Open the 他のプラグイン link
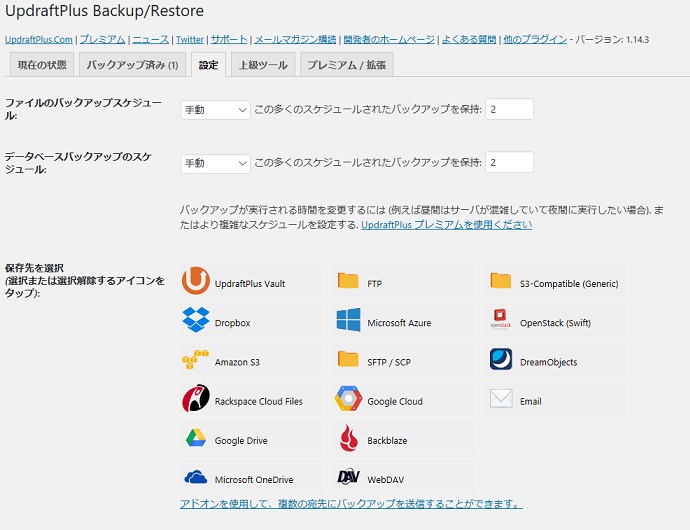The width and height of the screenshot is (690, 530). click(535, 39)
